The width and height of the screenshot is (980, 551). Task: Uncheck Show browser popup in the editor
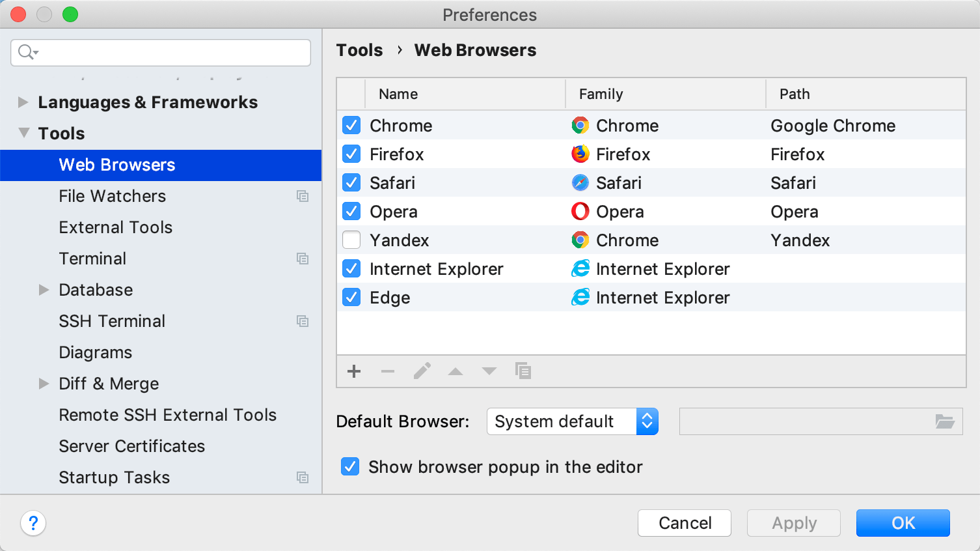(x=350, y=466)
